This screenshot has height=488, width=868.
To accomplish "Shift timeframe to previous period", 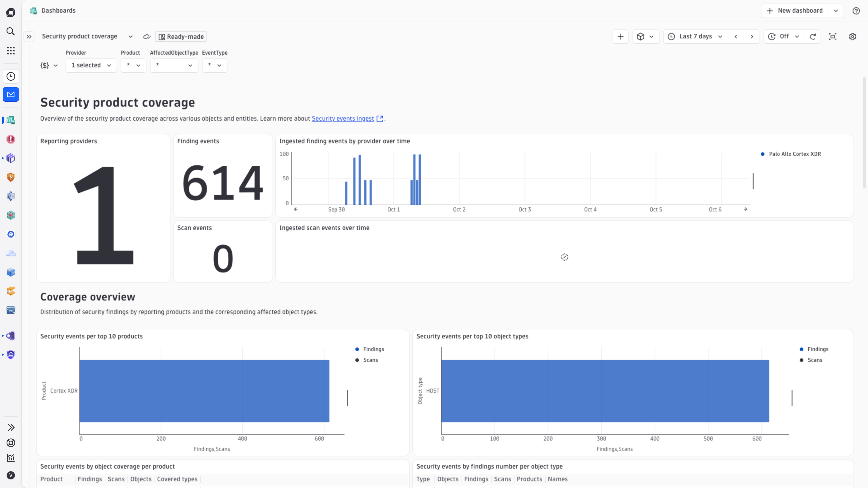I will (x=736, y=37).
